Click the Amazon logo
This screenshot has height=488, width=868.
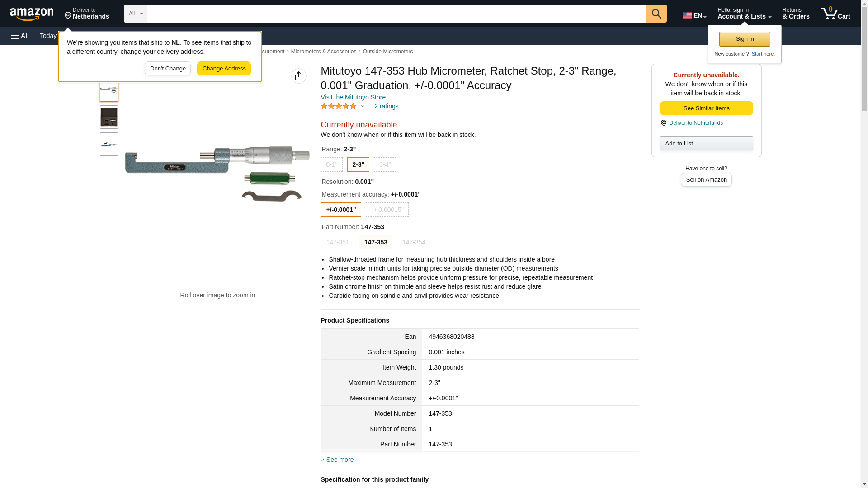pos(32,14)
